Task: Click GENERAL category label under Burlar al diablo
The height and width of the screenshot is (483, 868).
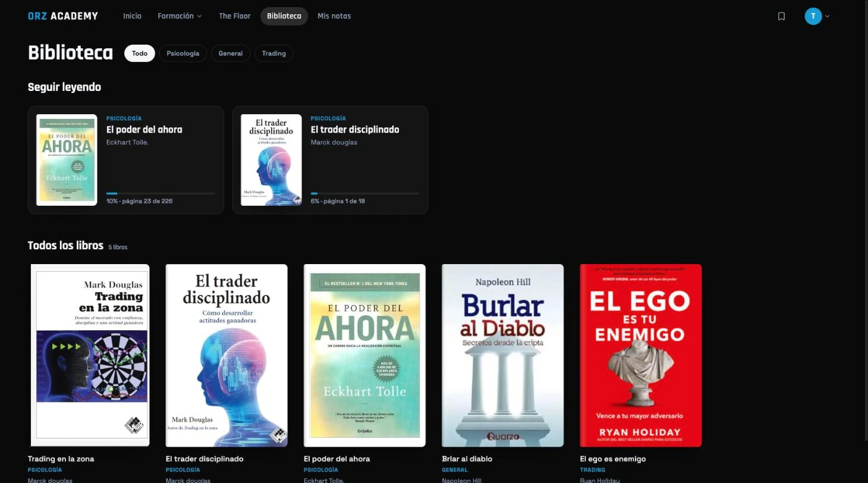Action: click(455, 470)
